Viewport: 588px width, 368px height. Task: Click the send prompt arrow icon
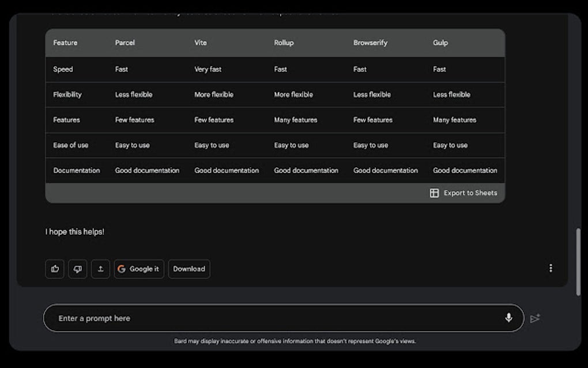pos(535,318)
